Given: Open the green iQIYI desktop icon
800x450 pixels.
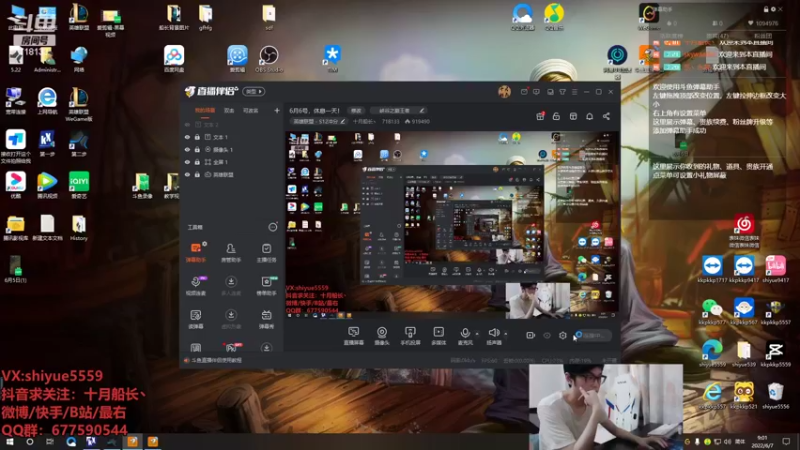Looking at the screenshot, I should click(x=79, y=185).
